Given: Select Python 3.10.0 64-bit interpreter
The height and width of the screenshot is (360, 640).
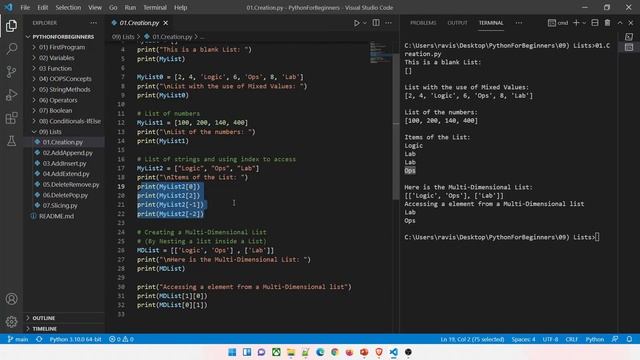Looking at the screenshot, I should 76,339.
